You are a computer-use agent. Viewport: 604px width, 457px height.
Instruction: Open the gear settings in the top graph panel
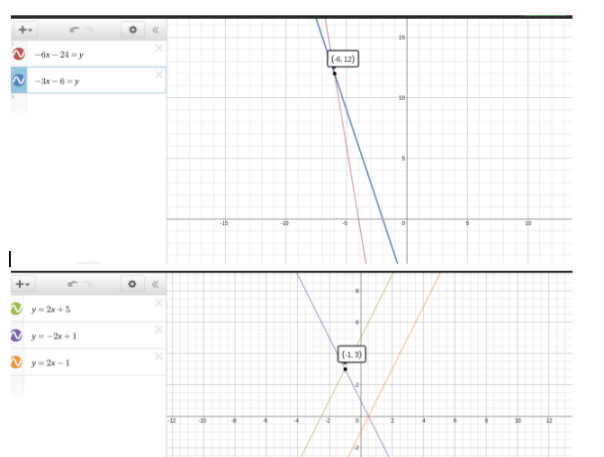(134, 29)
